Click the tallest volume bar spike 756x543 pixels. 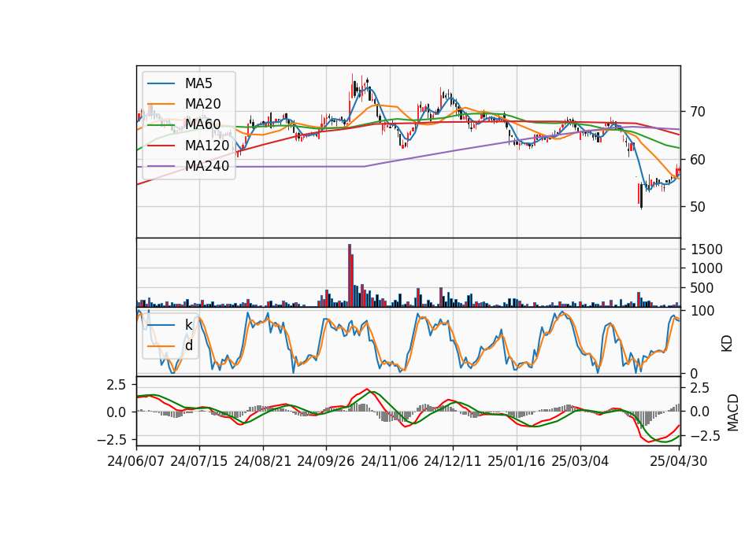(350, 275)
